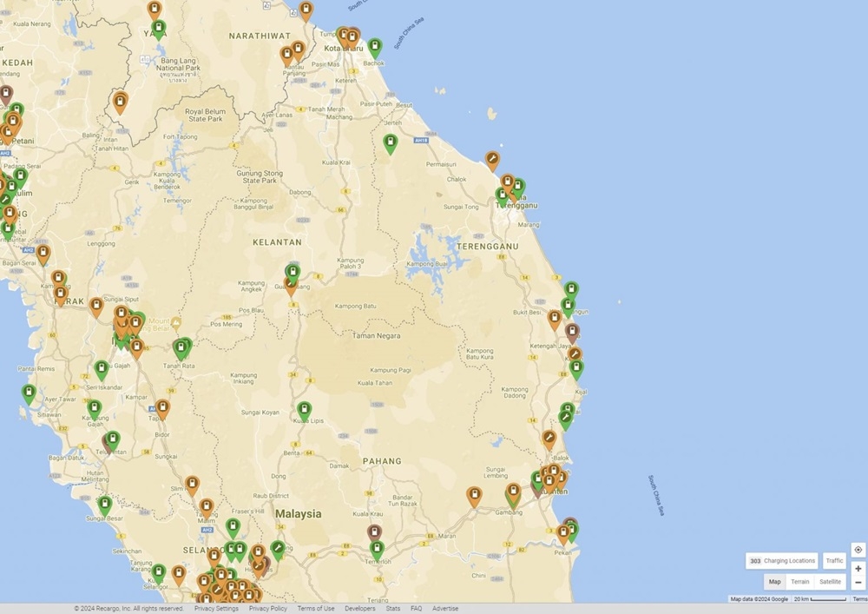Center map with my location button
The height and width of the screenshot is (614, 868).
(x=858, y=550)
